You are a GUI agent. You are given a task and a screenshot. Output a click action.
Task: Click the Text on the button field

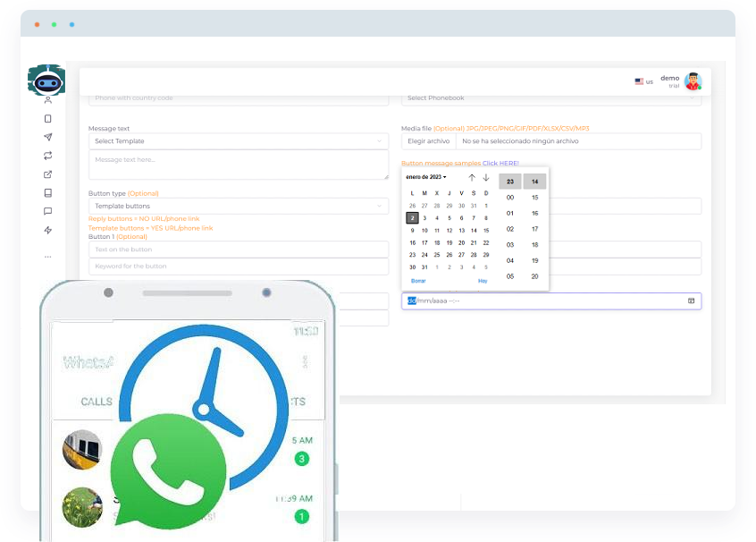coord(239,250)
